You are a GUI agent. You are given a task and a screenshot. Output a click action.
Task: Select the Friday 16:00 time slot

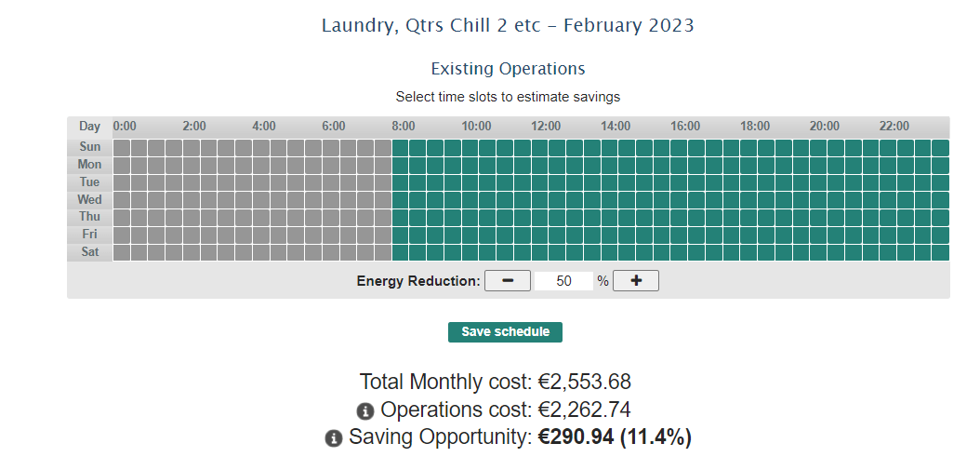pyautogui.click(x=680, y=235)
